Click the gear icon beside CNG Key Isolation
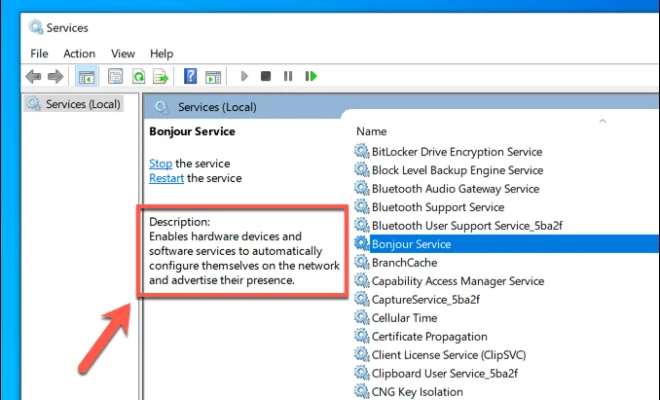The height and width of the screenshot is (400, 660). (362, 391)
